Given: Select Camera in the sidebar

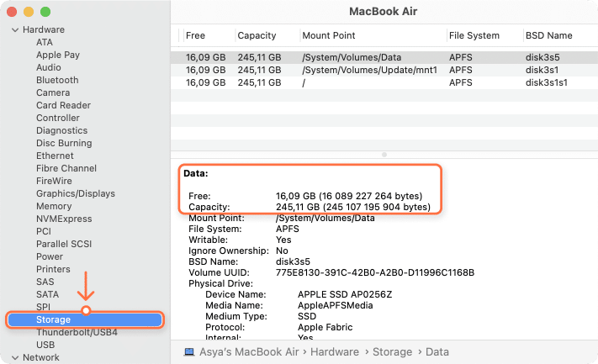Looking at the screenshot, I should coord(53,92).
